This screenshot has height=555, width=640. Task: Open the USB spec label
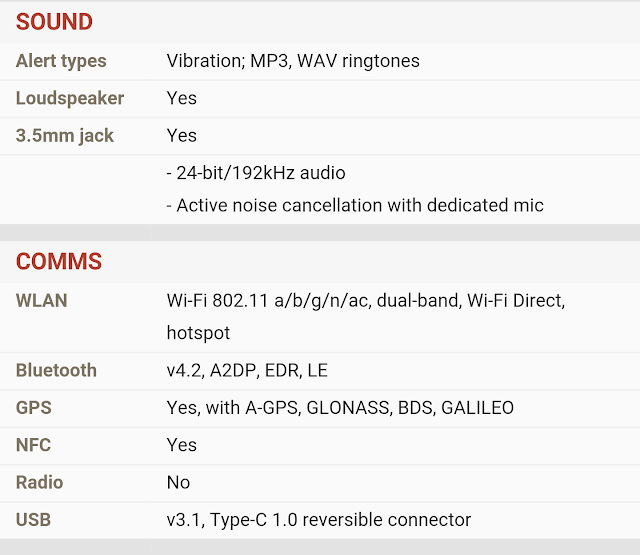33,520
